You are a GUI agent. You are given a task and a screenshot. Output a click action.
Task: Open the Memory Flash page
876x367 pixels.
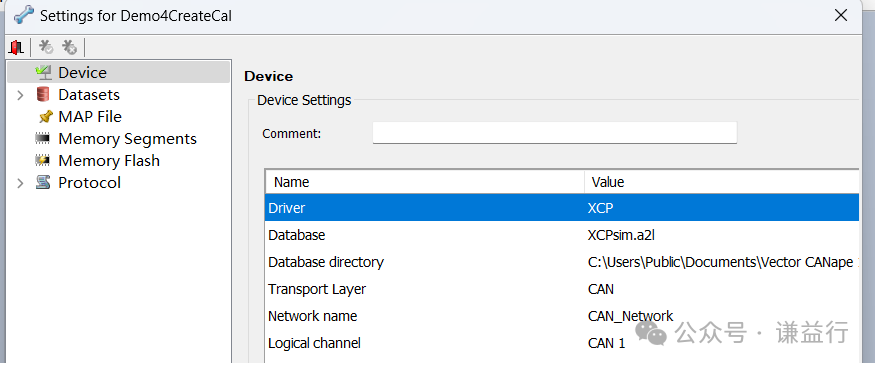pyautogui.click(x=109, y=161)
